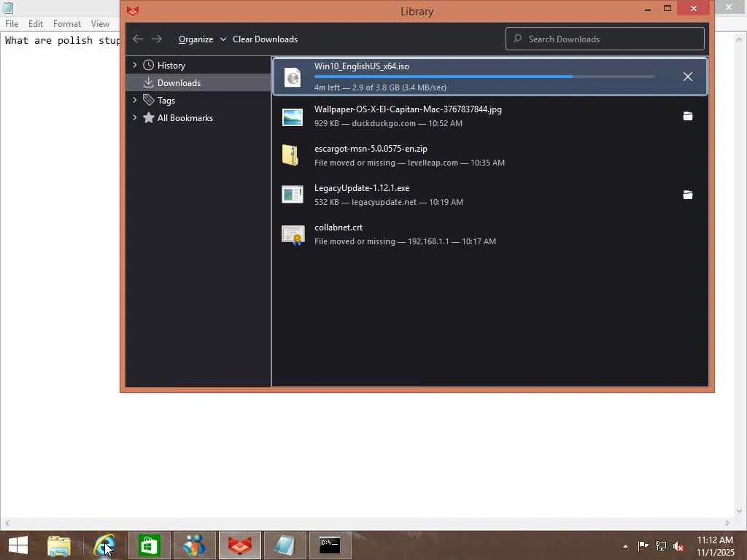
Task: Click the network tray icon
Action: pos(661,546)
